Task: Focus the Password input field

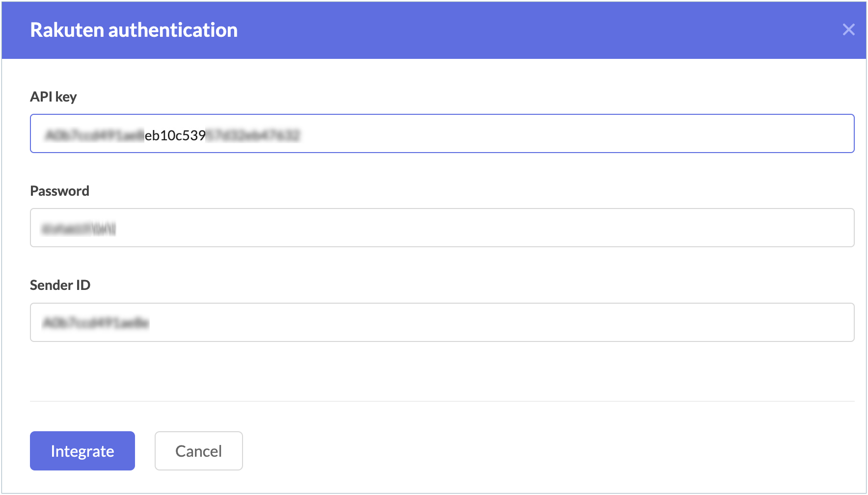Action: [x=442, y=228]
